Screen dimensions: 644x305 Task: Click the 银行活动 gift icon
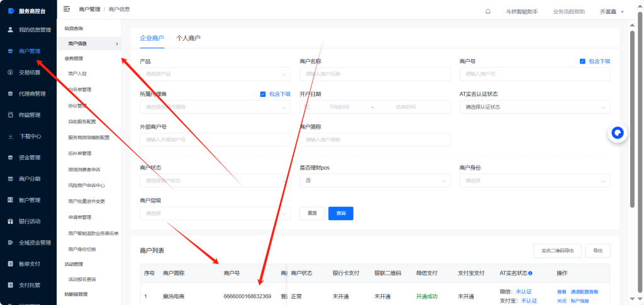[11, 221]
